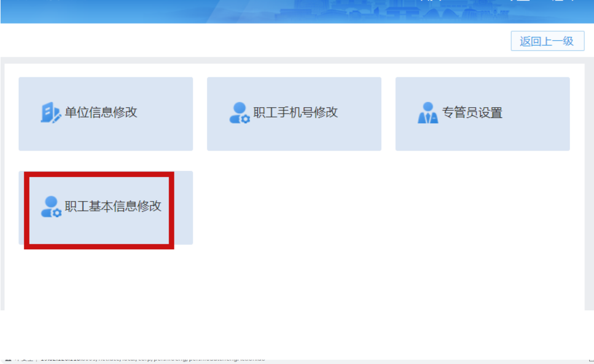
Task: Click the gear badge on the 职工手机号修改 icon
Action: click(x=245, y=119)
